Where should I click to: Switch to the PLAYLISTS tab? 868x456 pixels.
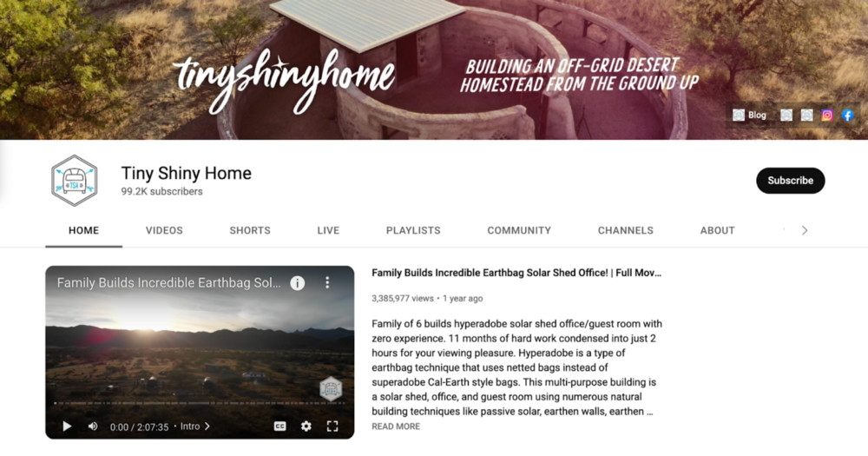[413, 230]
